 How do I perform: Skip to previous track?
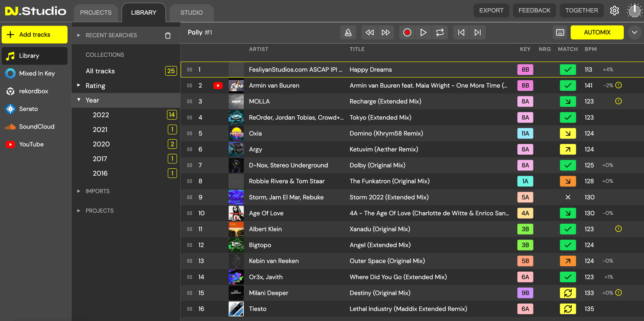point(461,32)
